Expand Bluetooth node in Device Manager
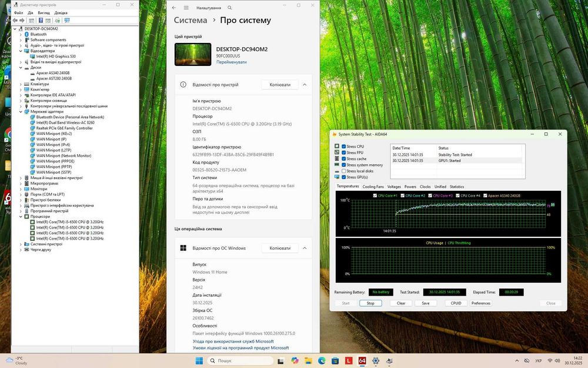Screen dimensions: 588x368 coord(21,34)
